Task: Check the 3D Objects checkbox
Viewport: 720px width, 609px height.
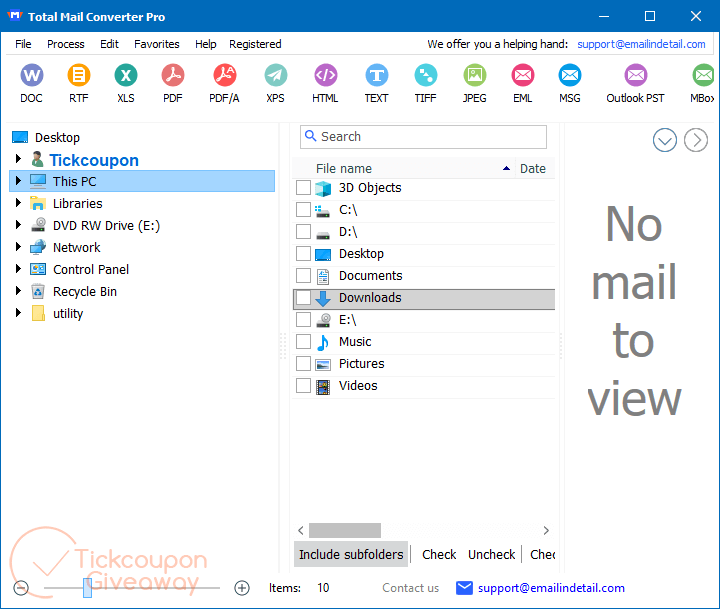Action: pos(303,188)
